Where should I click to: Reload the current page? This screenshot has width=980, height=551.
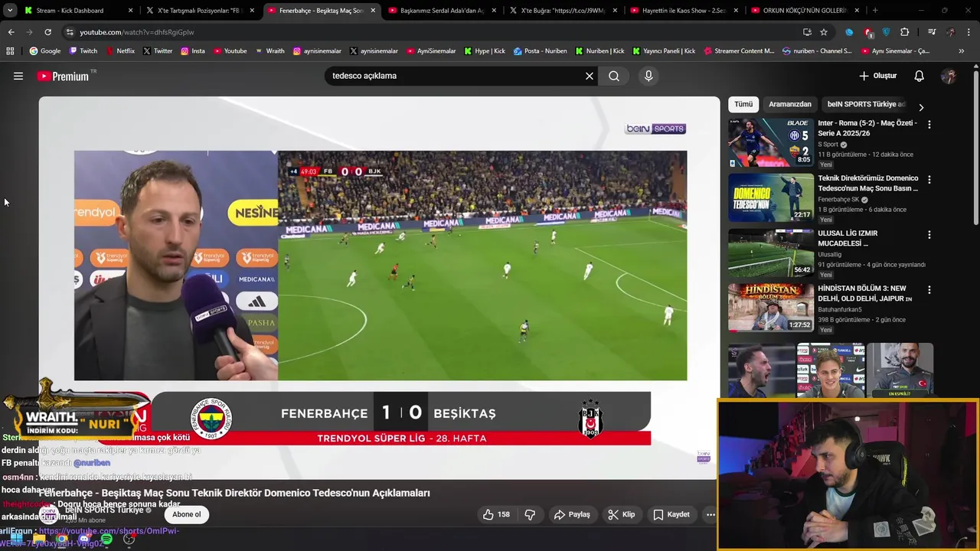pyautogui.click(x=47, y=32)
